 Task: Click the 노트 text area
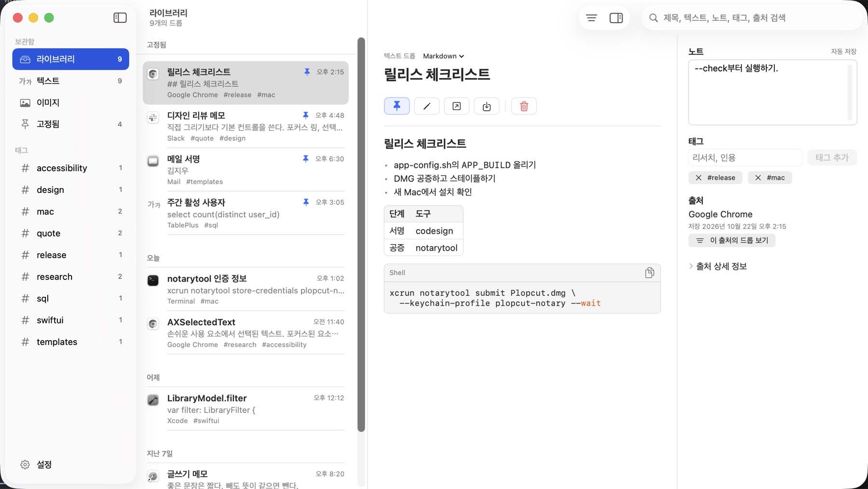tap(772, 93)
